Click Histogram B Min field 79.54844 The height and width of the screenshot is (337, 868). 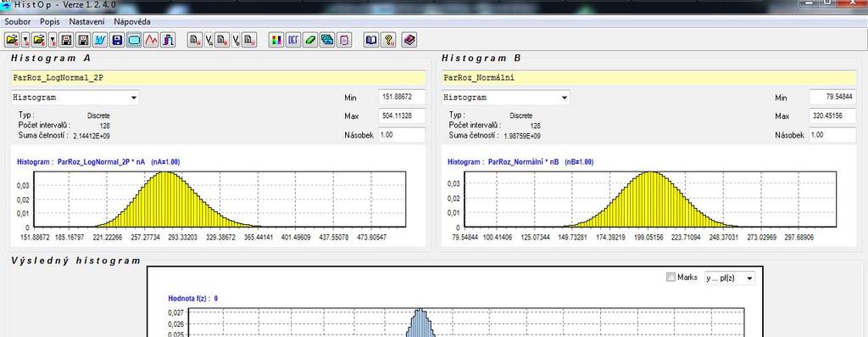(x=832, y=97)
